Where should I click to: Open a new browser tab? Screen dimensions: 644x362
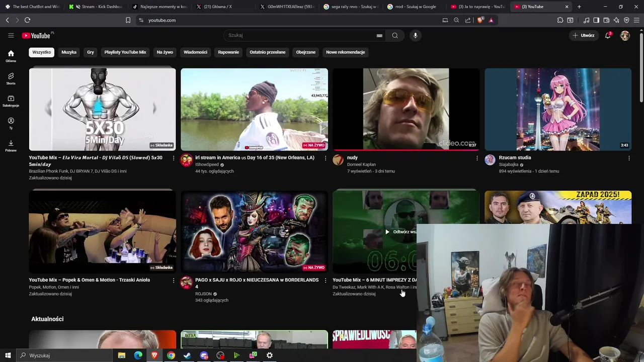pos(579,7)
